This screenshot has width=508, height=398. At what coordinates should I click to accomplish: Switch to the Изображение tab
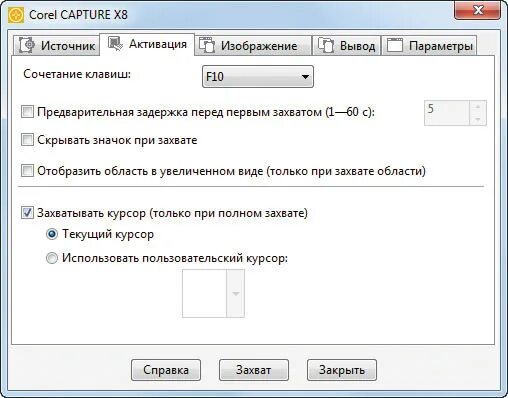pyautogui.click(x=253, y=45)
